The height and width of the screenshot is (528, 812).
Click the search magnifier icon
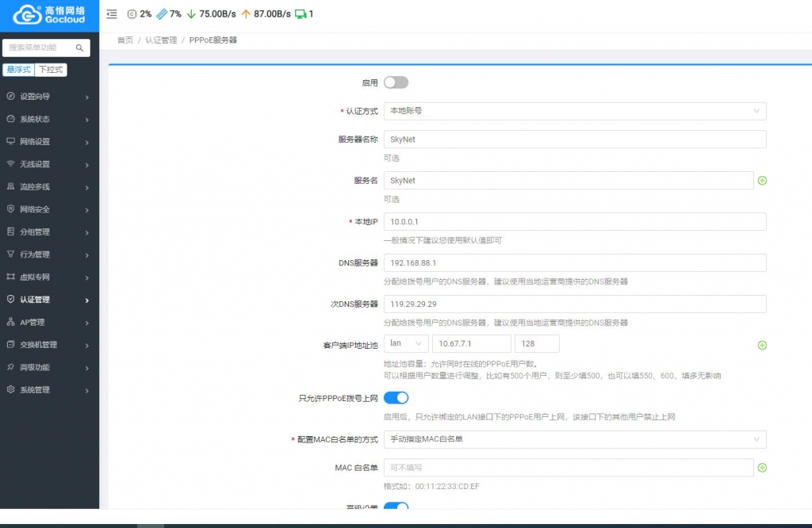(x=79, y=48)
